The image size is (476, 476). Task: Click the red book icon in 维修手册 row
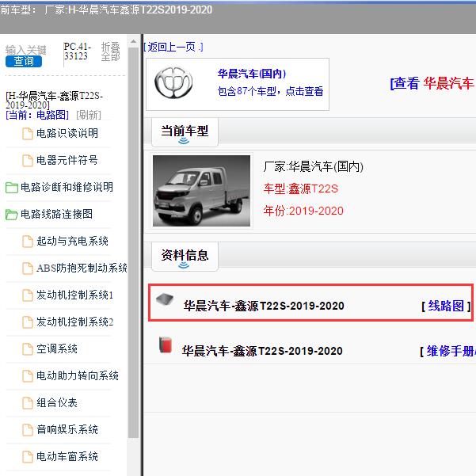[x=166, y=345]
